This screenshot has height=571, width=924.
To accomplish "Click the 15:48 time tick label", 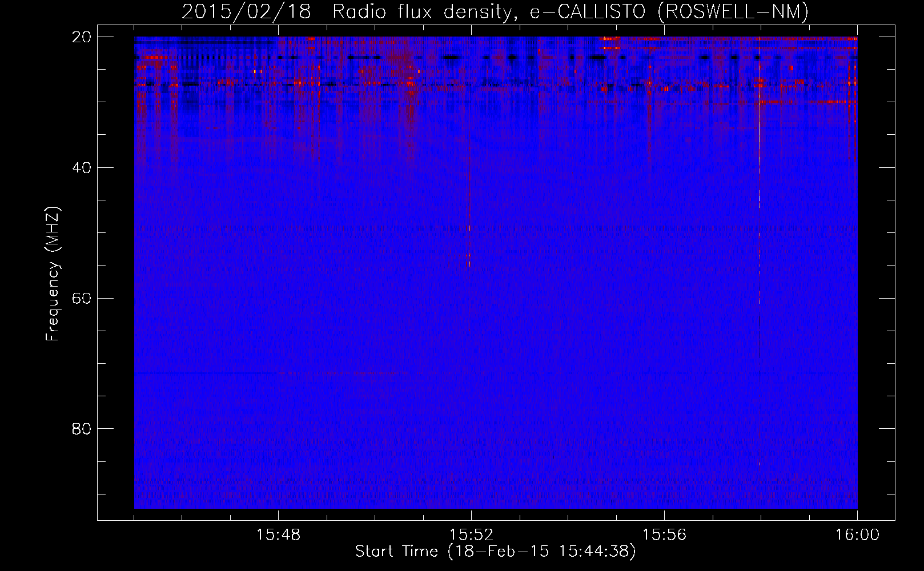I will [278, 535].
